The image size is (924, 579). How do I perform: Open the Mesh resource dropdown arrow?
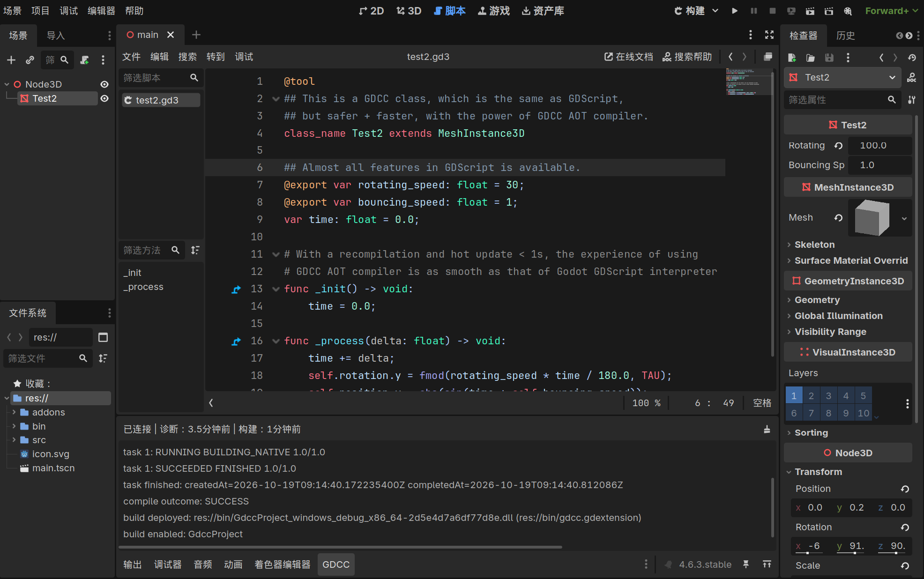(x=904, y=218)
